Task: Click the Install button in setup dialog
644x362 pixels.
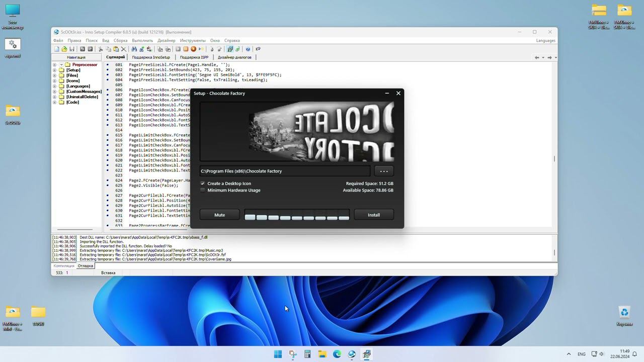Action: tap(374, 215)
